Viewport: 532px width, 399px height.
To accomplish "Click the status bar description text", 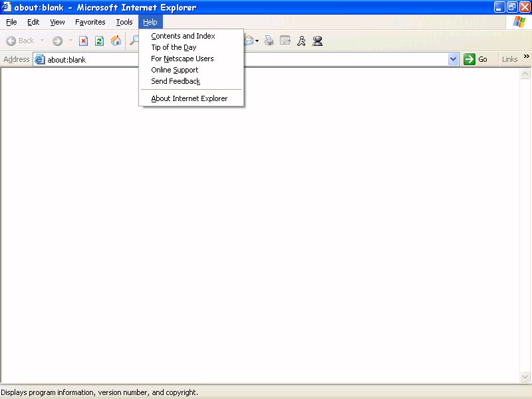I will (99, 392).
